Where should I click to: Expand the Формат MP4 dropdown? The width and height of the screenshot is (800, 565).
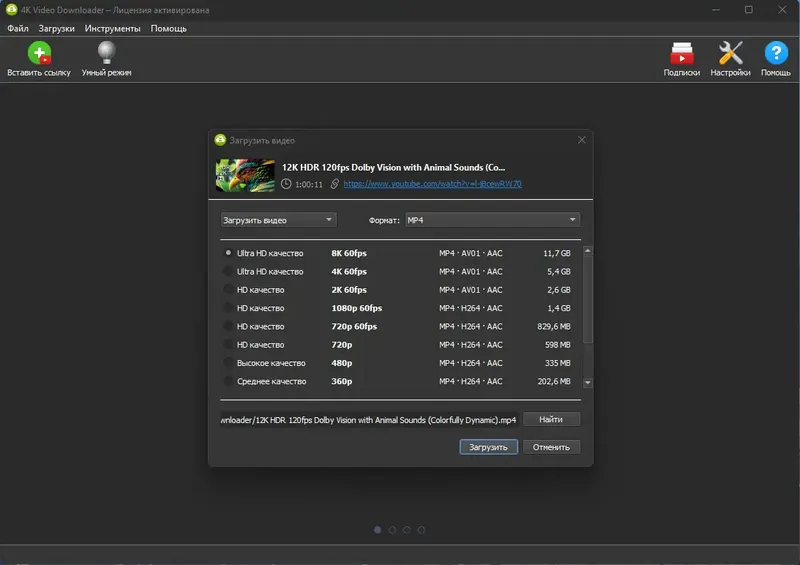492,220
